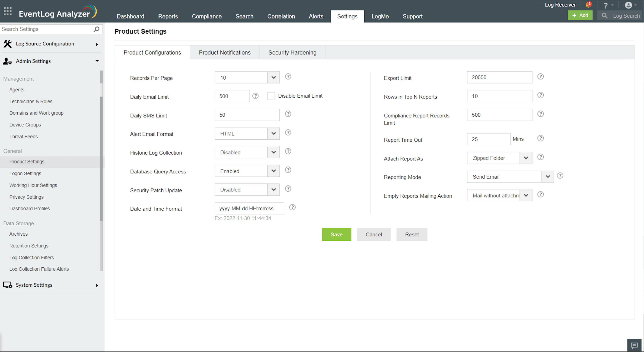Click help icon beside Daily SMS Limit

288,114
